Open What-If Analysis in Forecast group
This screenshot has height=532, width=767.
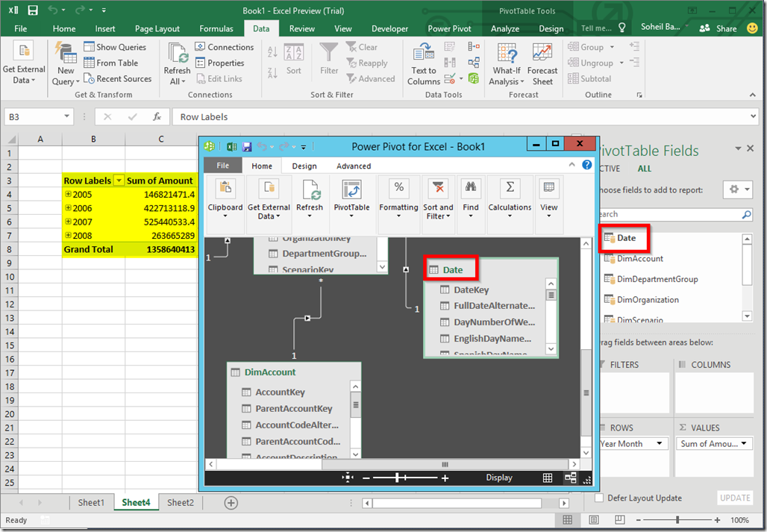tap(507, 65)
